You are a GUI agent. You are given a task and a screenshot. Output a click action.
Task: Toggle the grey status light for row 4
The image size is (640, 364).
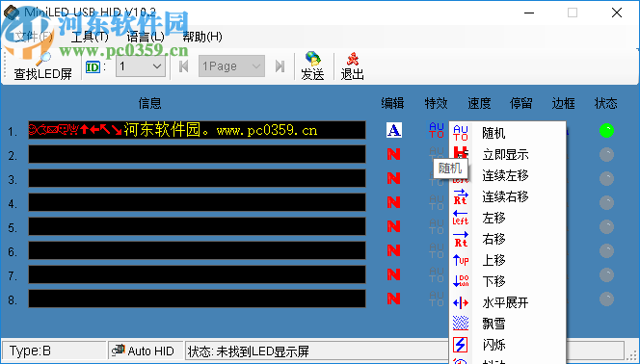click(606, 202)
